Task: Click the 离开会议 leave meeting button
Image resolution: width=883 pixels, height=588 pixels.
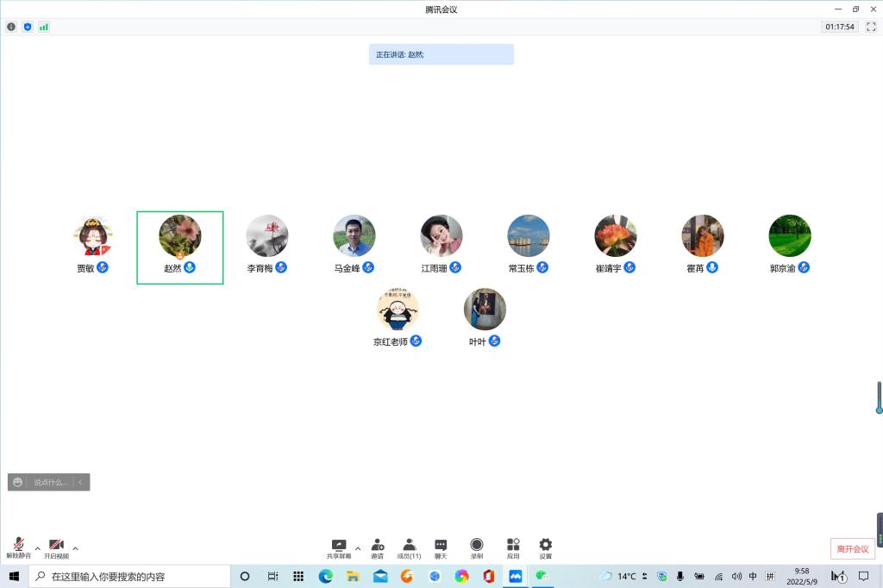Action: [x=852, y=549]
